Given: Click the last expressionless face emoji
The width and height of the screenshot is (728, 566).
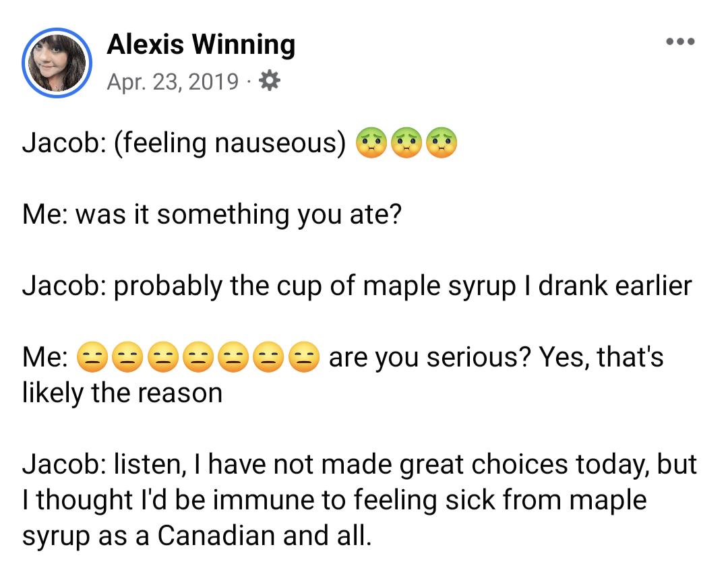Looking at the screenshot, I should [x=303, y=358].
